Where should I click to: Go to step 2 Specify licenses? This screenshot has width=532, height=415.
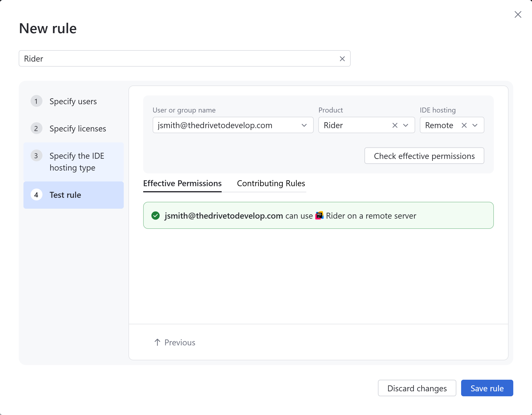[73, 129]
